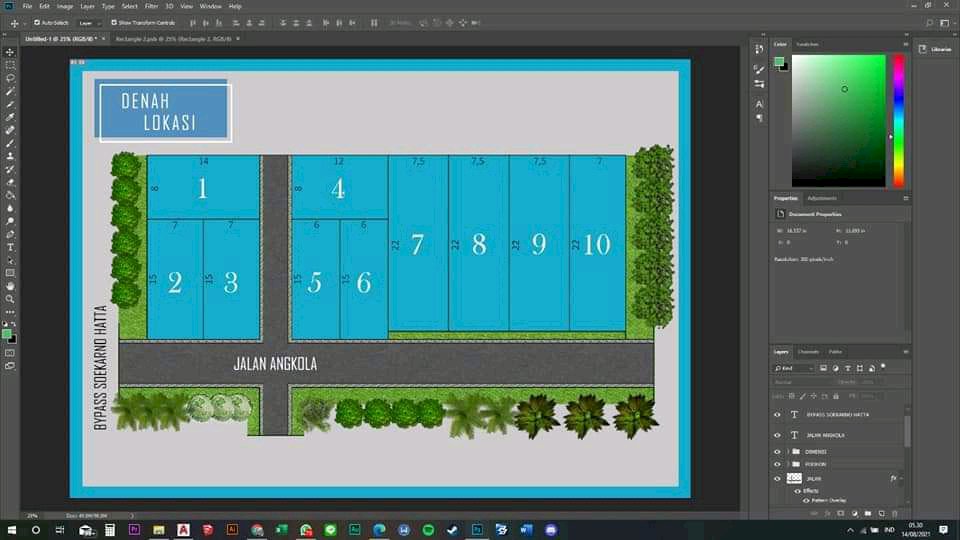Activate the Zoom tool
960x540 pixels.
click(x=10, y=299)
